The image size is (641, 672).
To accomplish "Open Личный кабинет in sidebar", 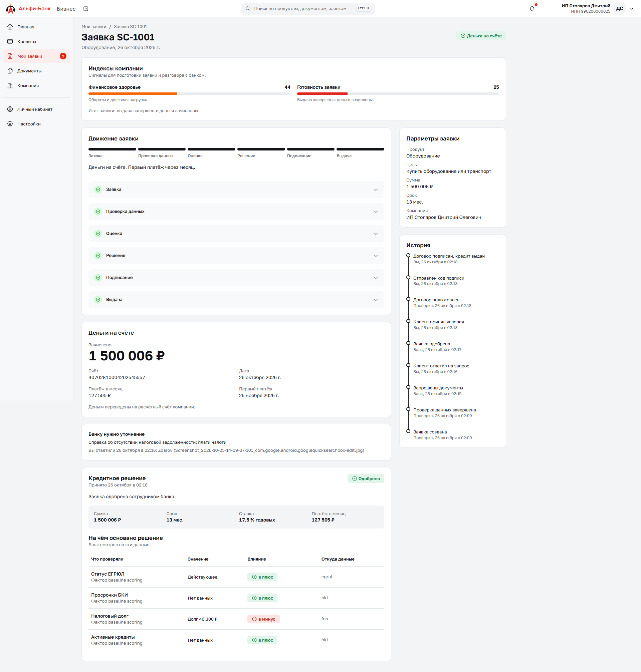I will pyautogui.click(x=37, y=109).
